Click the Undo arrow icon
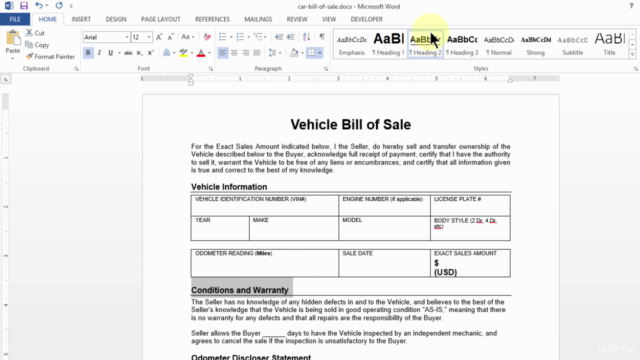This screenshot has width=640, height=360. 38,6
